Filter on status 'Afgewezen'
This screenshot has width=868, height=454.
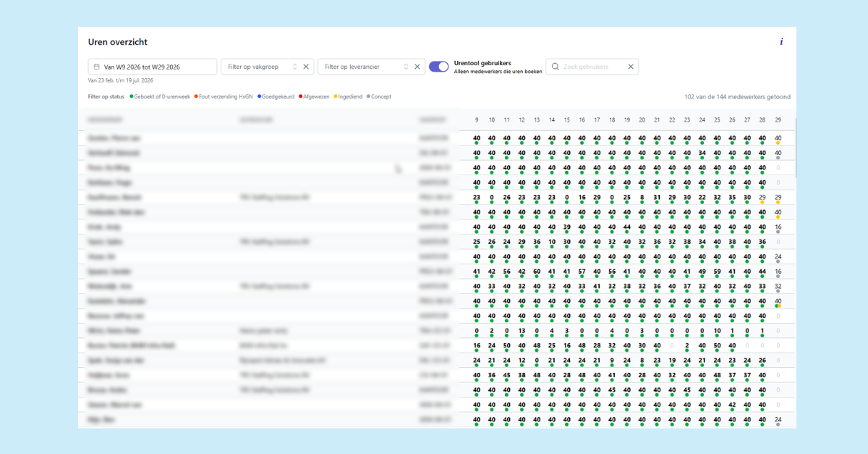coord(315,96)
